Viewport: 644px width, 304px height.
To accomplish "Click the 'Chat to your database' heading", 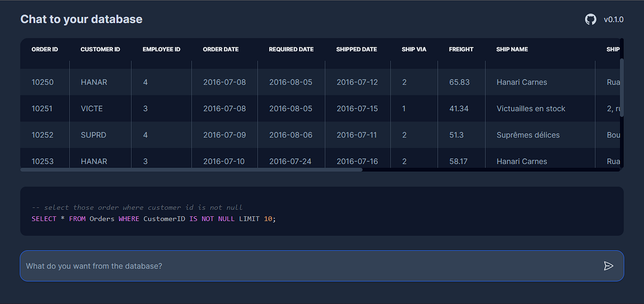I will (81, 19).
